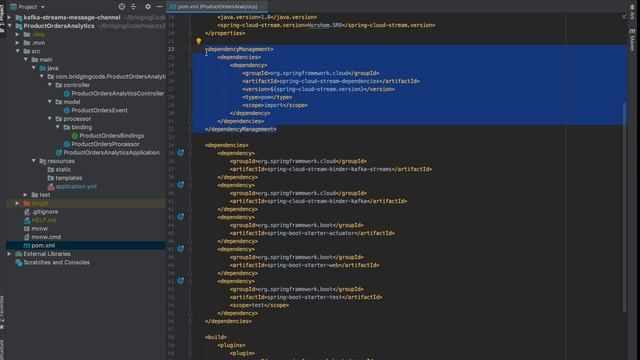Click gutter icon beside spring-boot-starter-test dependency
Viewport: 640px width, 360px height.
pyautogui.click(x=180, y=281)
